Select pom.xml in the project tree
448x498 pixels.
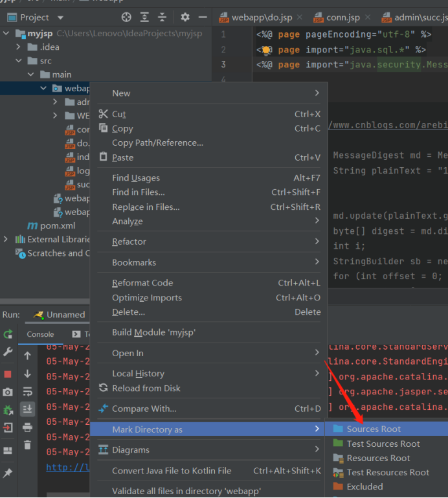(58, 226)
